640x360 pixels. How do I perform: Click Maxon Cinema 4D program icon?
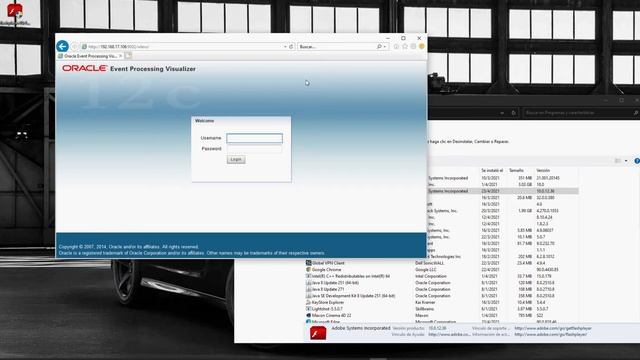click(x=308, y=316)
